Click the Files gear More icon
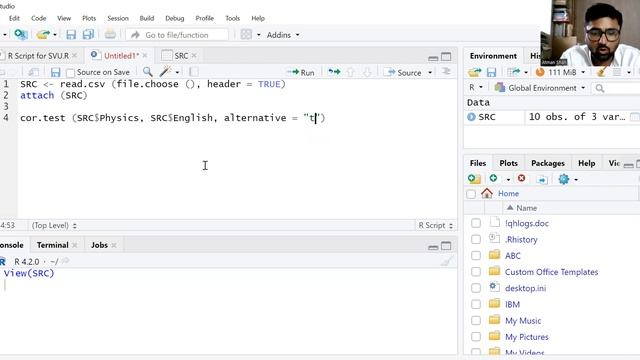Screen dimensions: 640x360 pos(564,179)
